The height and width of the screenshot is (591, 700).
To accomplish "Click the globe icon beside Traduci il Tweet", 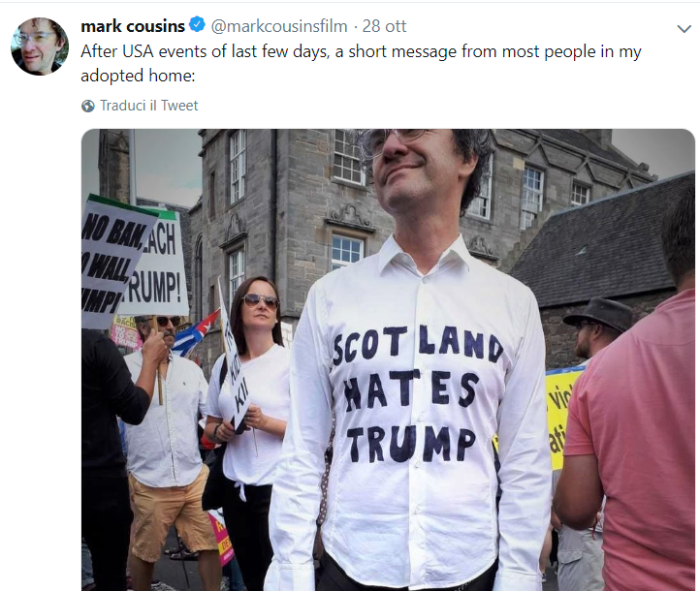I will click(88, 107).
